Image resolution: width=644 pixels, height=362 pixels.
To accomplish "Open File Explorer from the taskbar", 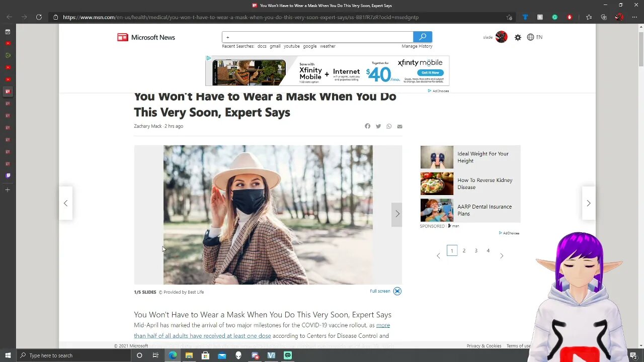I will point(189,355).
